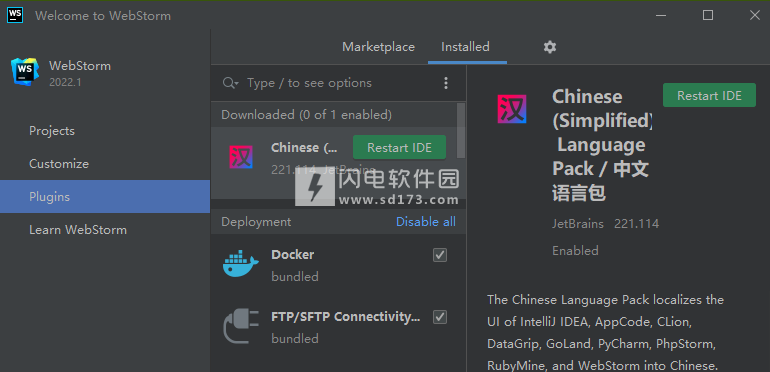The image size is (770, 372).
Task: Click the WebStorm logo in sidebar
Action: pyautogui.click(x=25, y=72)
